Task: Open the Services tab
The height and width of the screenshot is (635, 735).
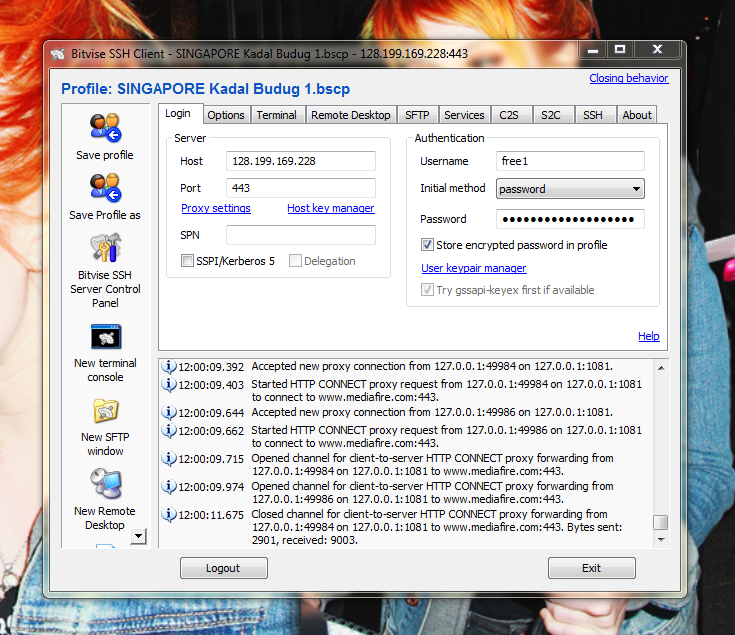Action: [x=464, y=115]
